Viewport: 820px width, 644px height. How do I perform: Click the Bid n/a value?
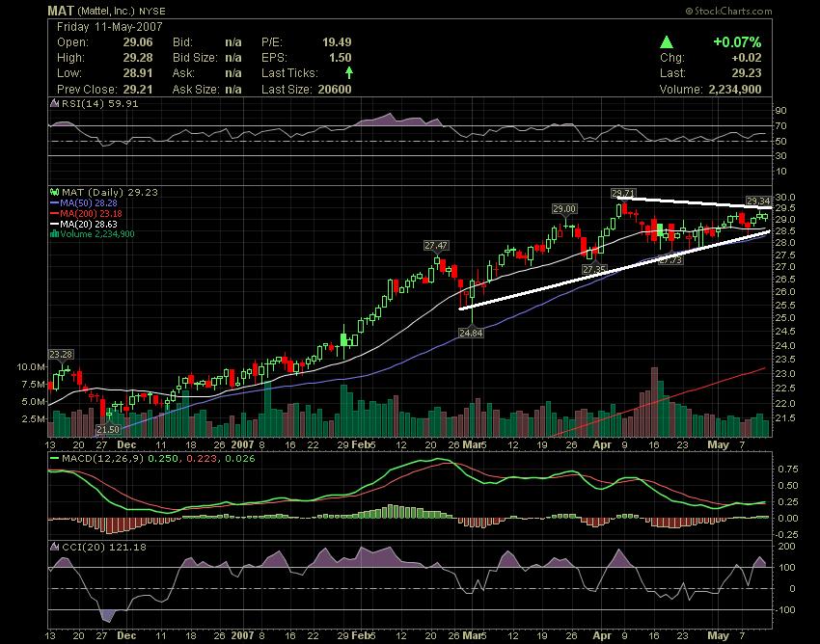tap(233, 41)
